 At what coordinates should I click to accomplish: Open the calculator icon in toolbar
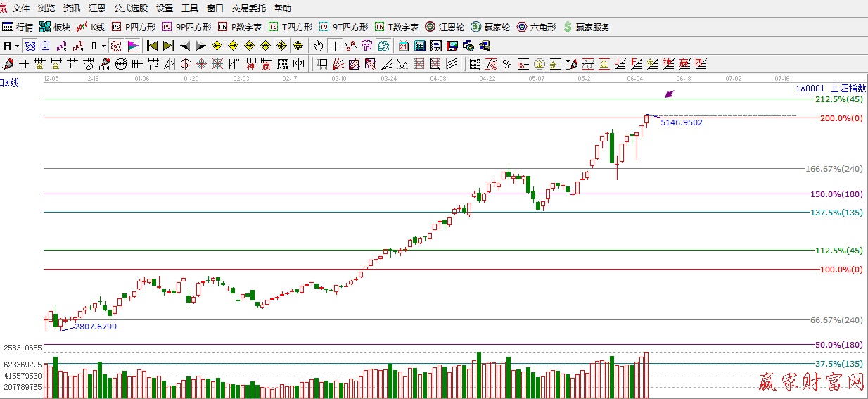(420, 46)
